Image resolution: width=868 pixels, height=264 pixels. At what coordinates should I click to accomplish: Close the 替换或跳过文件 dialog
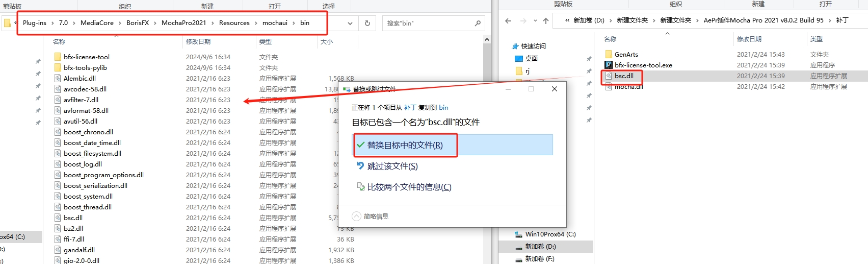[x=555, y=89]
